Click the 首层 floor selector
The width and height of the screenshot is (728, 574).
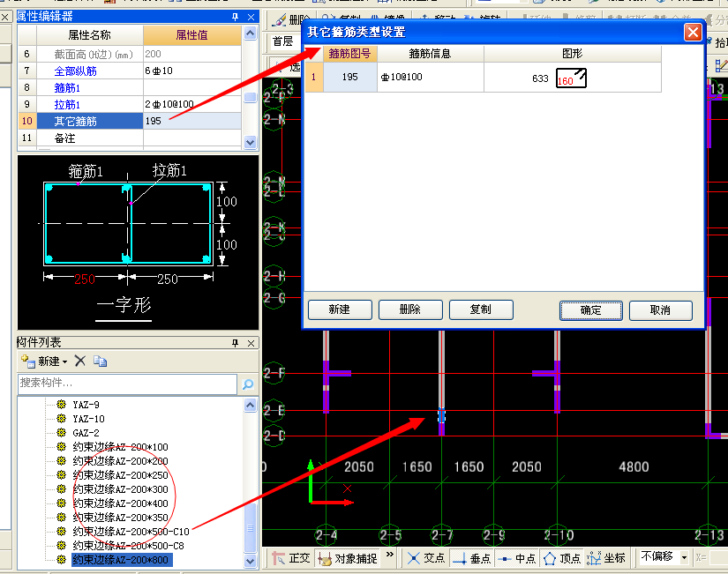(x=283, y=41)
